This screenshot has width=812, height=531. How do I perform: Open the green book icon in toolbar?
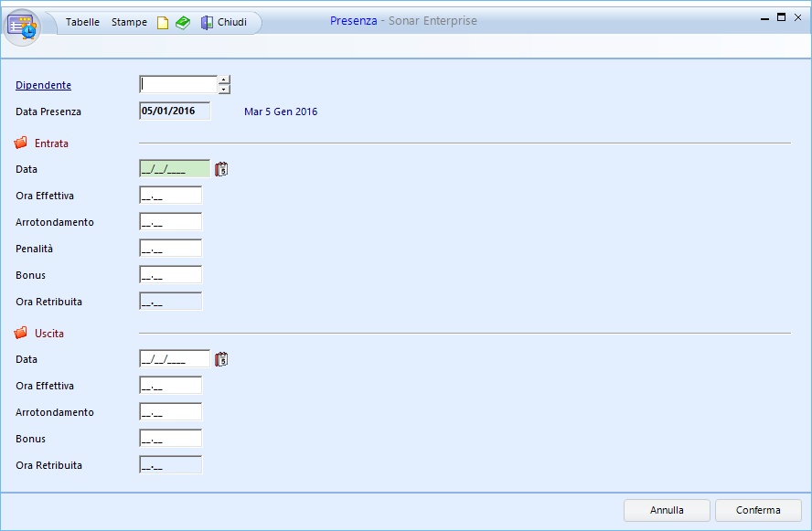183,23
